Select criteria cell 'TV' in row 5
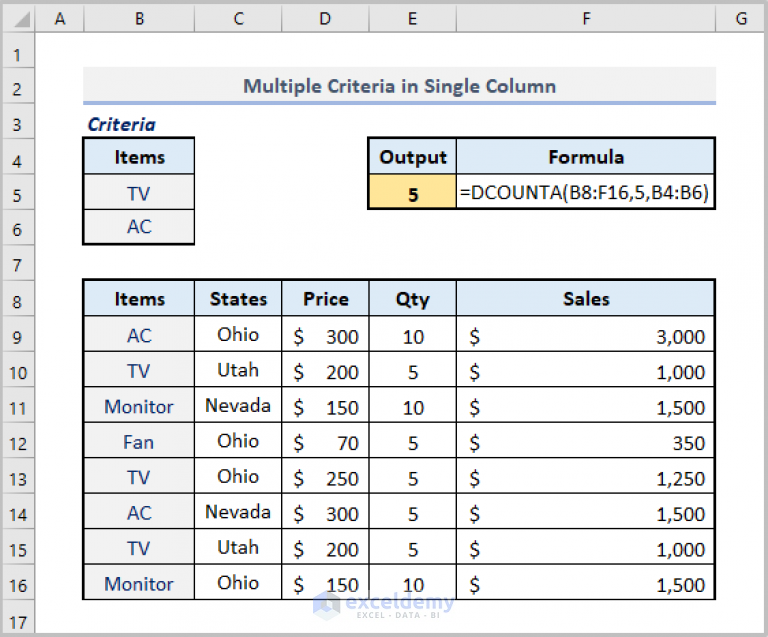This screenshot has height=637, width=768. [140, 192]
